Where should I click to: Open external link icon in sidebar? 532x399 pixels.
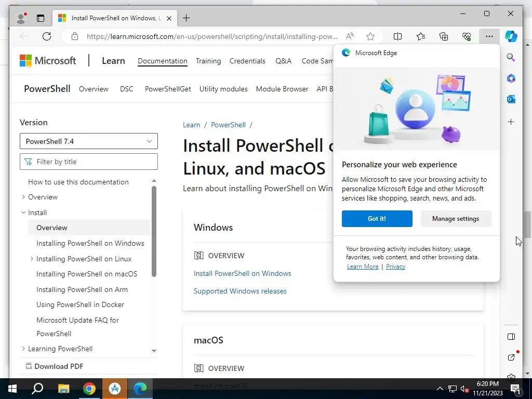[511, 357]
